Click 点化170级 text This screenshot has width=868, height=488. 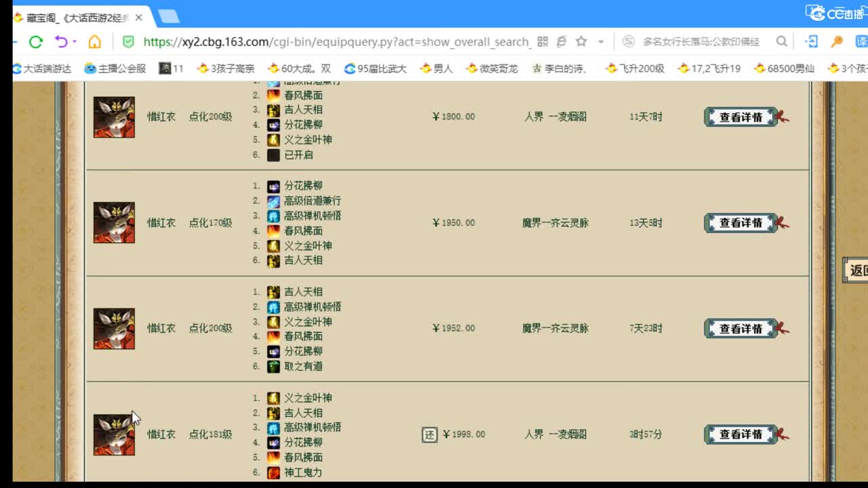coord(210,222)
